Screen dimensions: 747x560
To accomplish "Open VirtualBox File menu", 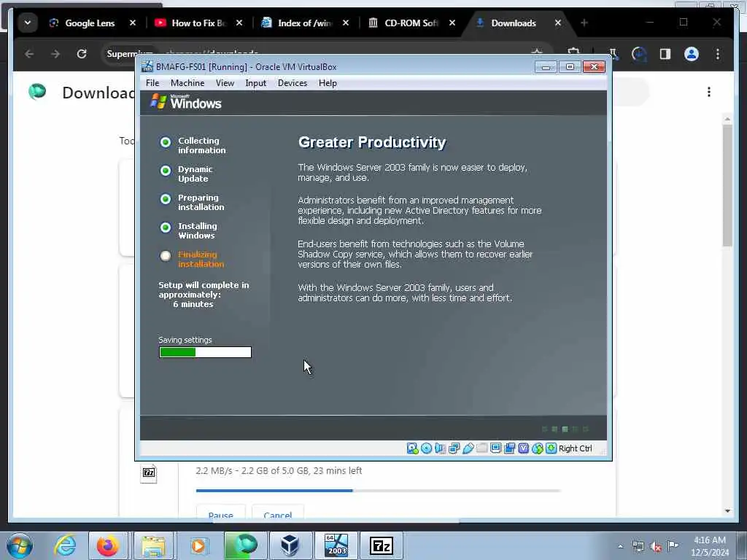I will [x=152, y=83].
